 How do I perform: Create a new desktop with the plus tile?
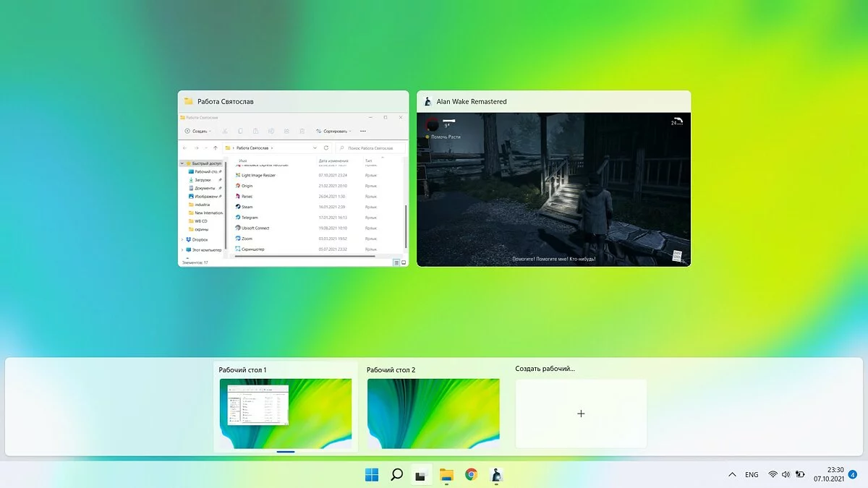coord(581,414)
